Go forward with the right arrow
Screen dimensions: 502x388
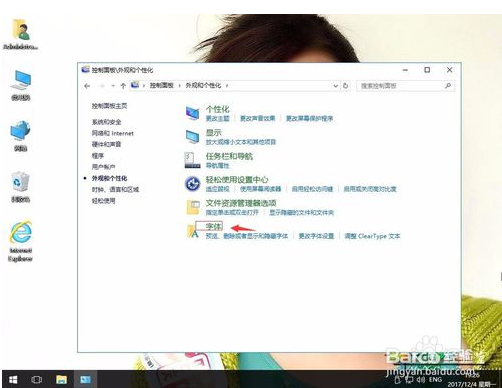coord(102,86)
